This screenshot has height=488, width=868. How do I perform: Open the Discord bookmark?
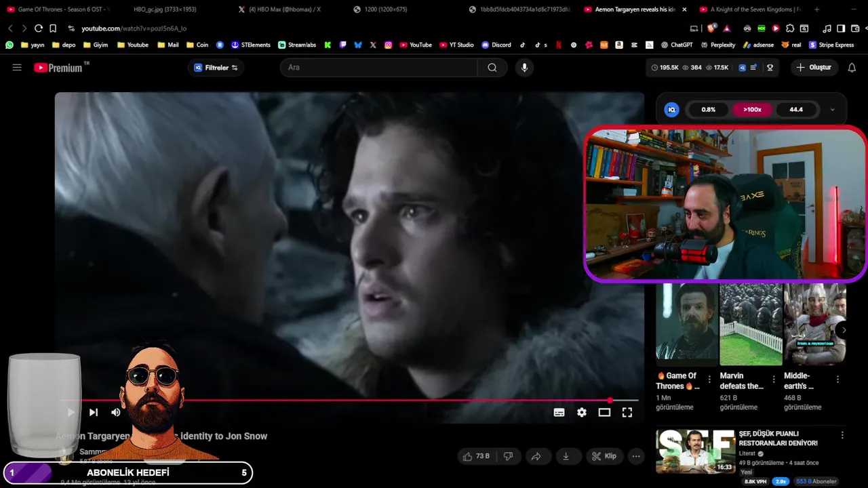pyautogui.click(x=496, y=45)
